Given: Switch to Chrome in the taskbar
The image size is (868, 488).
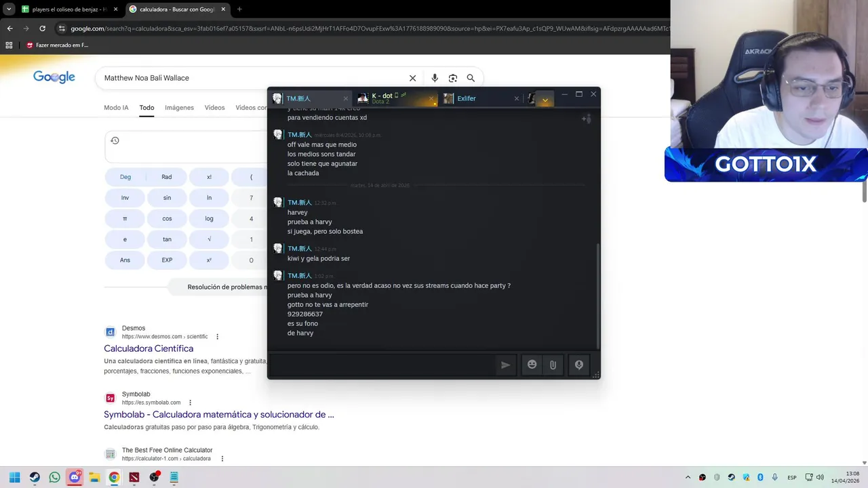Looking at the screenshot, I should 114,477.
